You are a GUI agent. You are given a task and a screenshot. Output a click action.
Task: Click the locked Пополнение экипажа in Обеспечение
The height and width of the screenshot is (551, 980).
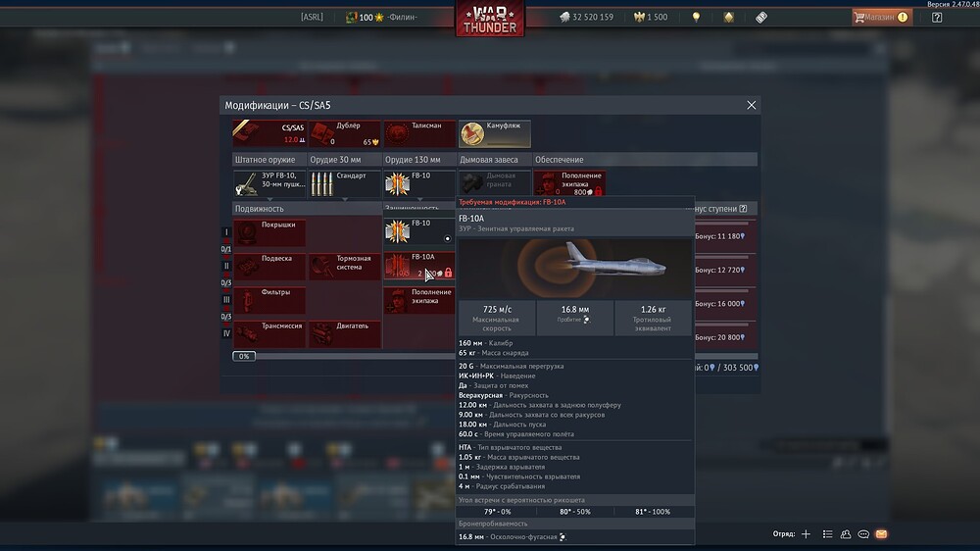[x=569, y=184]
